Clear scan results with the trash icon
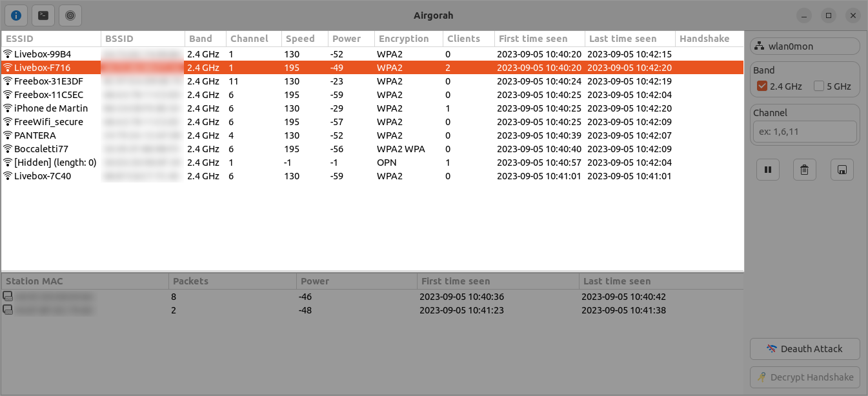Image resolution: width=868 pixels, height=396 pixels. click(x=804, y=169)
